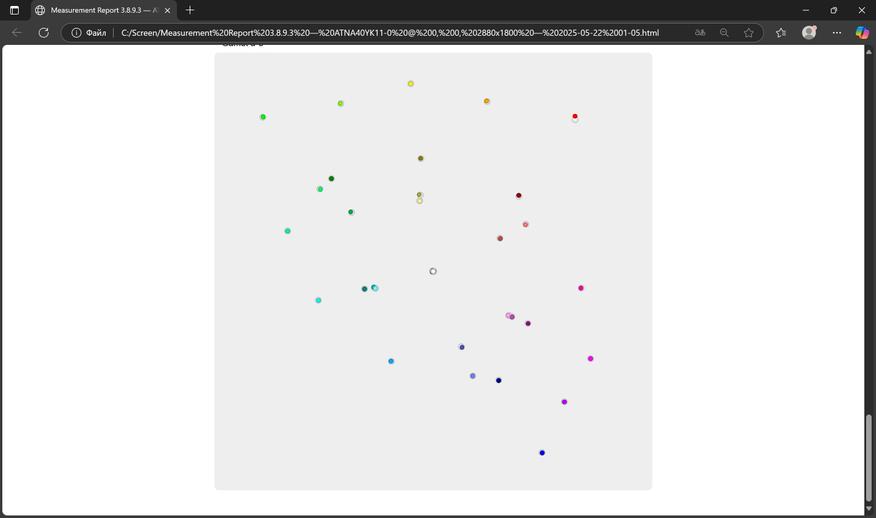The height and width of the screenshot is (518, 876).
Task: Click the scrollbar down arrow
Action: tap(869, 509)
